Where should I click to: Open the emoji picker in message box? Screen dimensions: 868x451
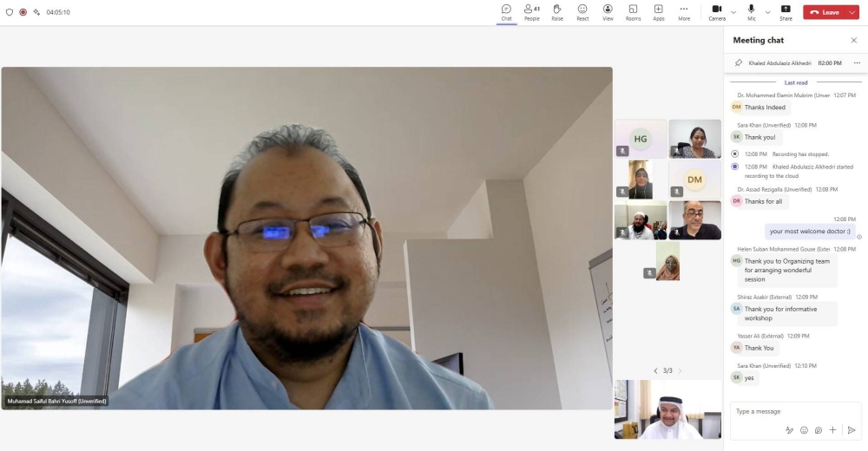click(804, 430)
